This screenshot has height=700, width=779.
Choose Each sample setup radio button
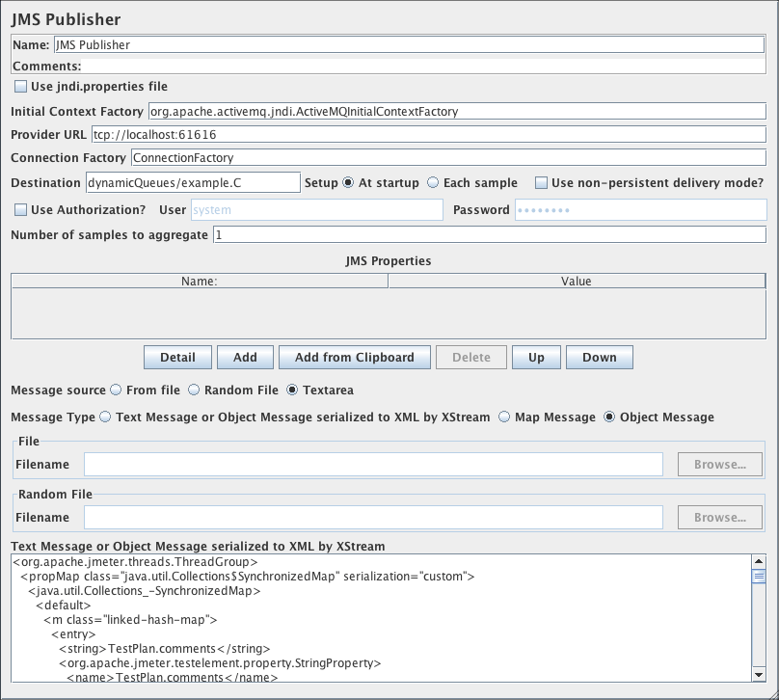pyautogui.click(x=433, y=182)
